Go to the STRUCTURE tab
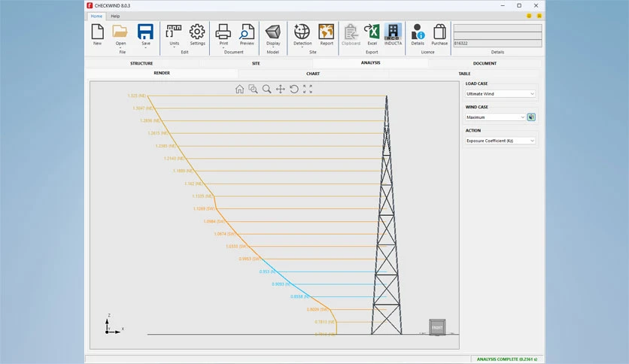The width and height of the screenshot is (629, 364). [x=141, y=63]
